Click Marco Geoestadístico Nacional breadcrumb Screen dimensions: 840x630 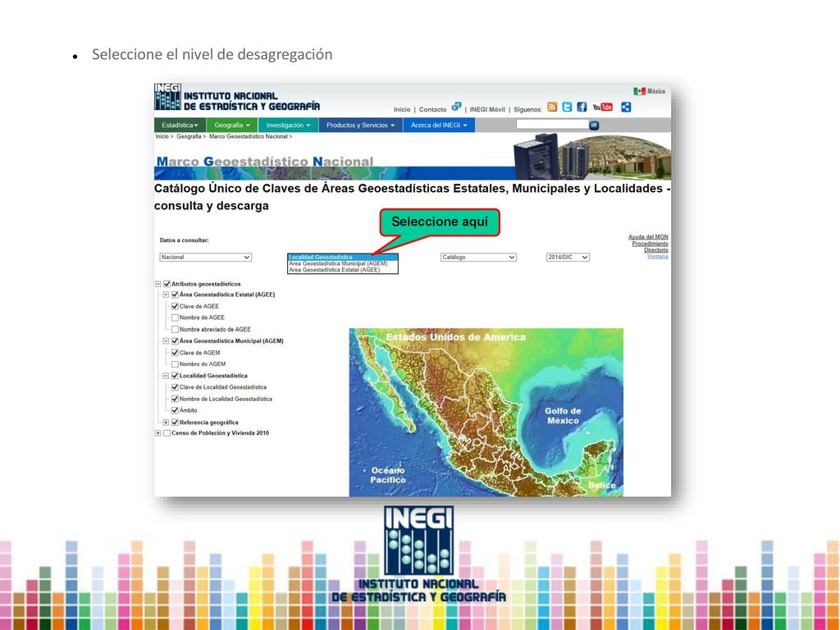pos(248,137)
